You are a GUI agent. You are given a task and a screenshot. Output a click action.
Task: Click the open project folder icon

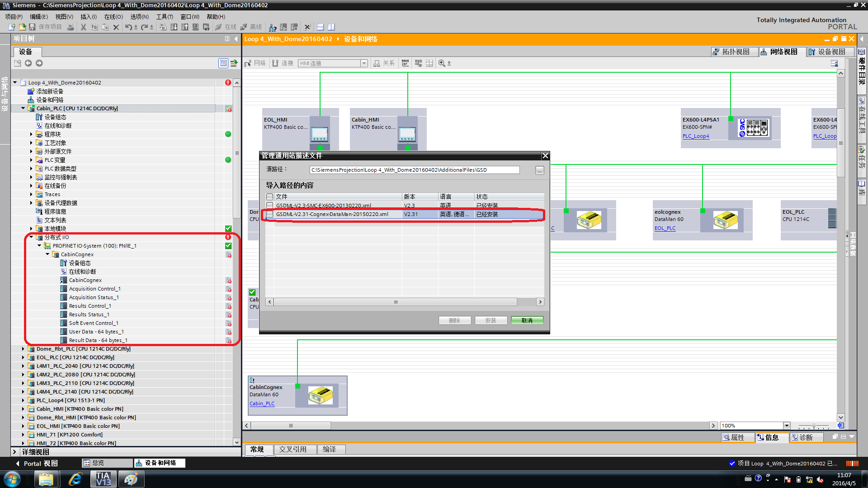point(22,27)
